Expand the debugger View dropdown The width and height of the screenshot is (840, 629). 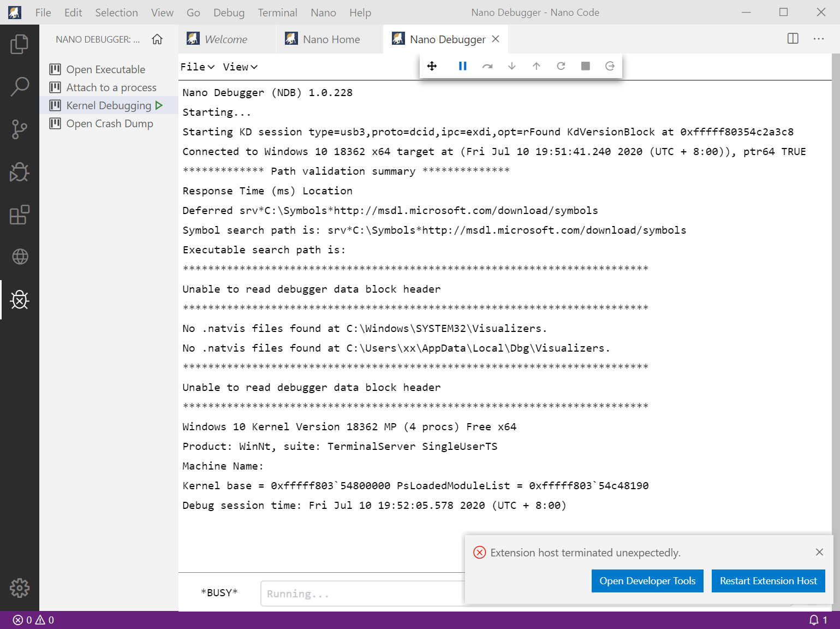pyautogui.click(x=240, y=67)
